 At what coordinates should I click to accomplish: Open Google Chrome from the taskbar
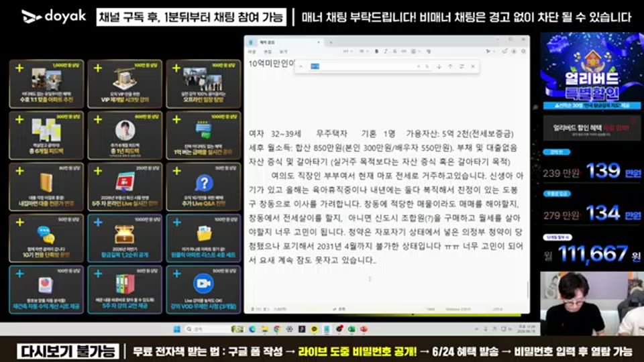[277, 329]
